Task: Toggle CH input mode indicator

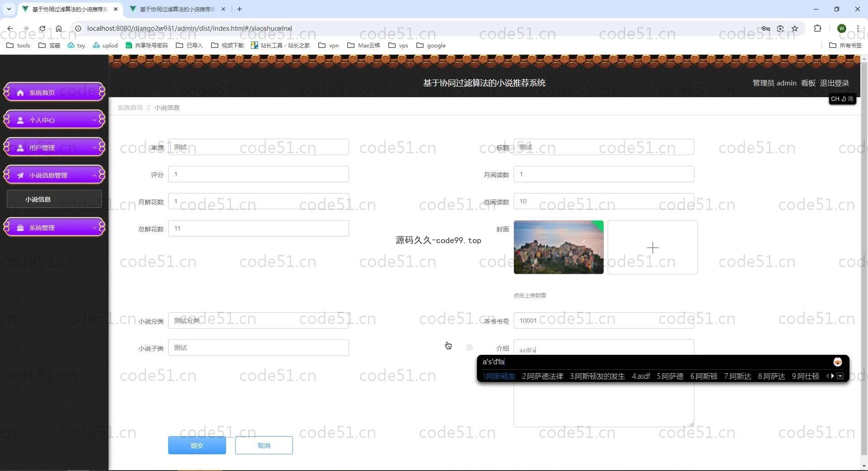Action: pyautogui.click(x=835, y=99)
